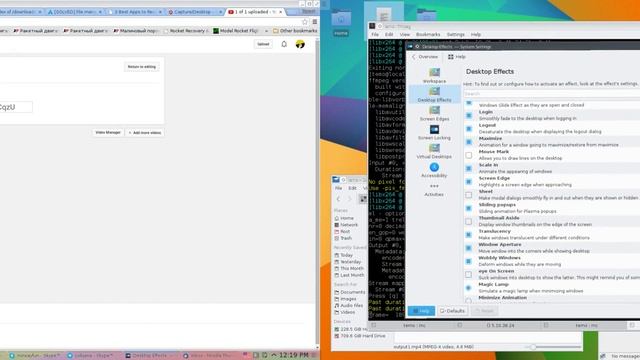Click the Return to editing button
Image resolution: width=640 pixels, height=360 pixels.
[142, 67]
